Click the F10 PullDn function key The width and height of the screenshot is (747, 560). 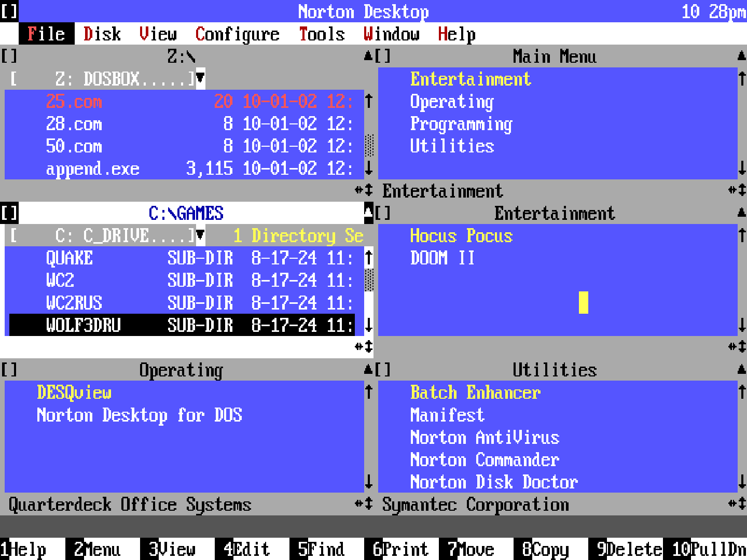coord(710,549)
